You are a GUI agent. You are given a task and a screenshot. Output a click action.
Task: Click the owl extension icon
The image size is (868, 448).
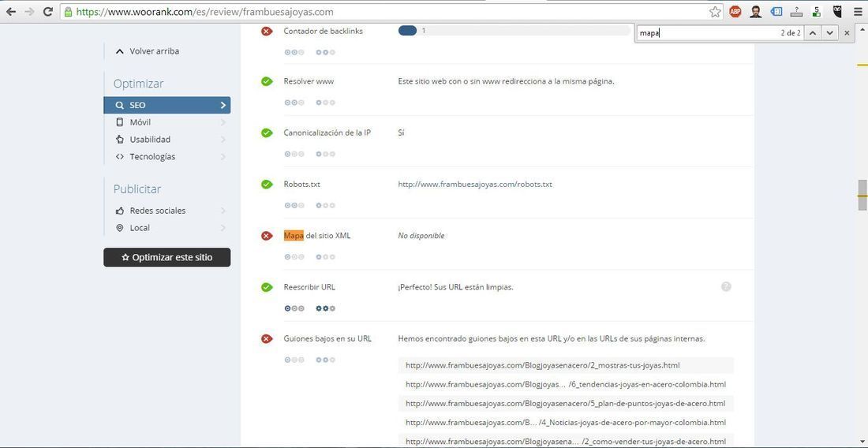[x=837, y=12]
